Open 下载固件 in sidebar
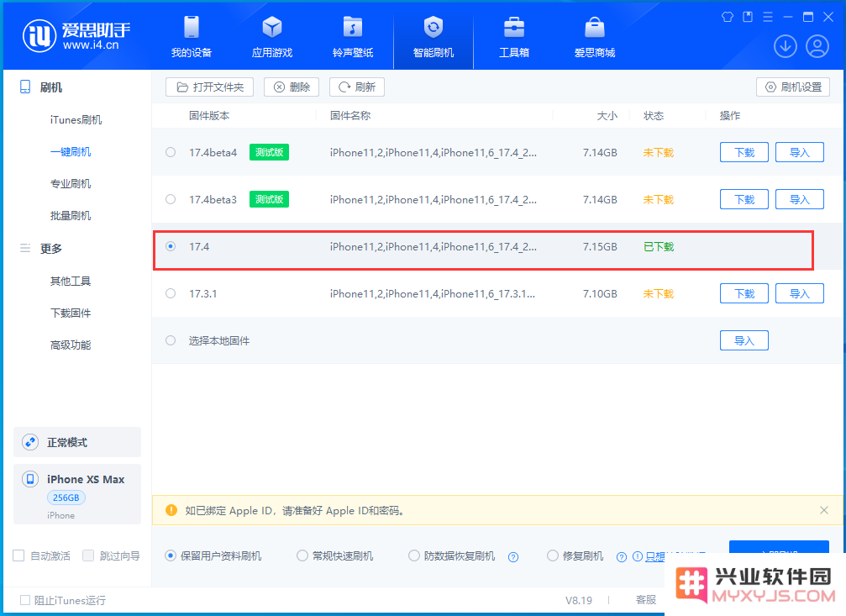 (x=71, y=313)
